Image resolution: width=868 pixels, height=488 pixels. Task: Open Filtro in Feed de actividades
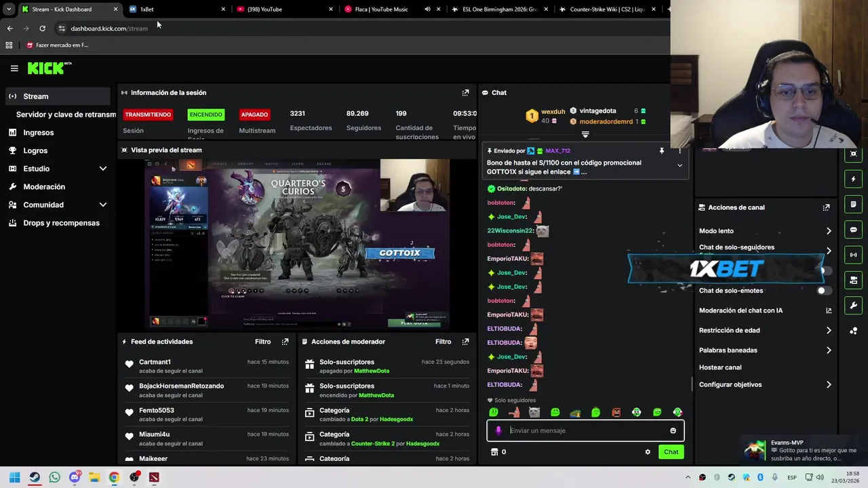(x=262, y=342)
